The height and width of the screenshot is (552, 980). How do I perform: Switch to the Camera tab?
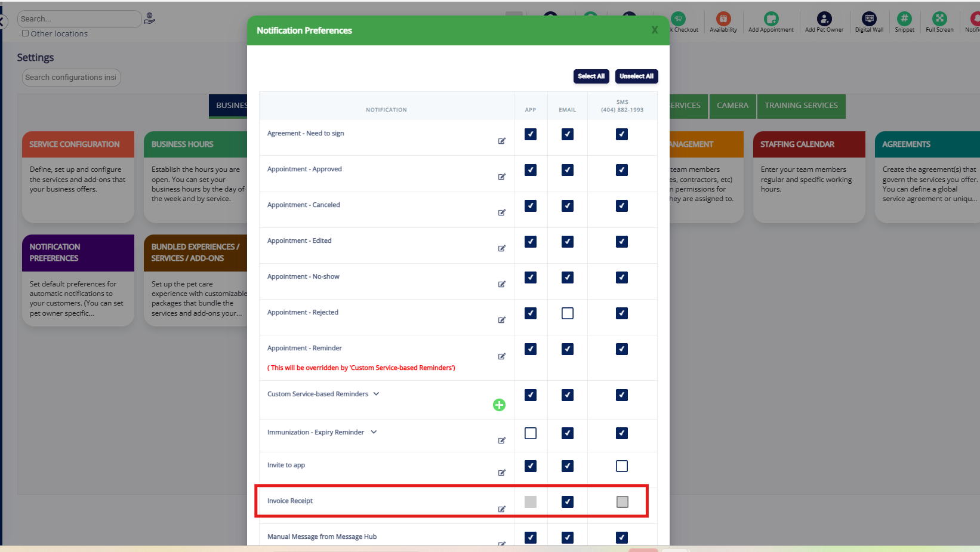[x=732, y=106]
